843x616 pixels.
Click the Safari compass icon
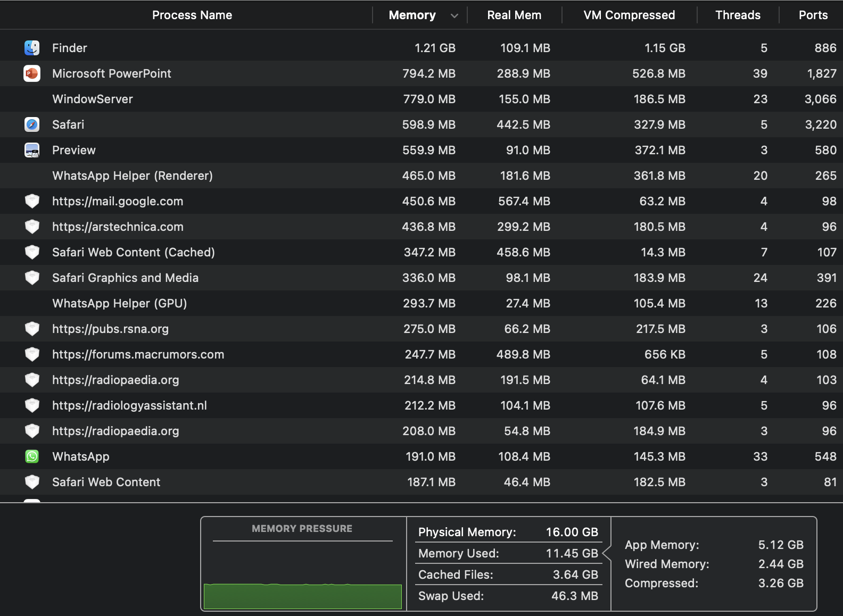32,124
